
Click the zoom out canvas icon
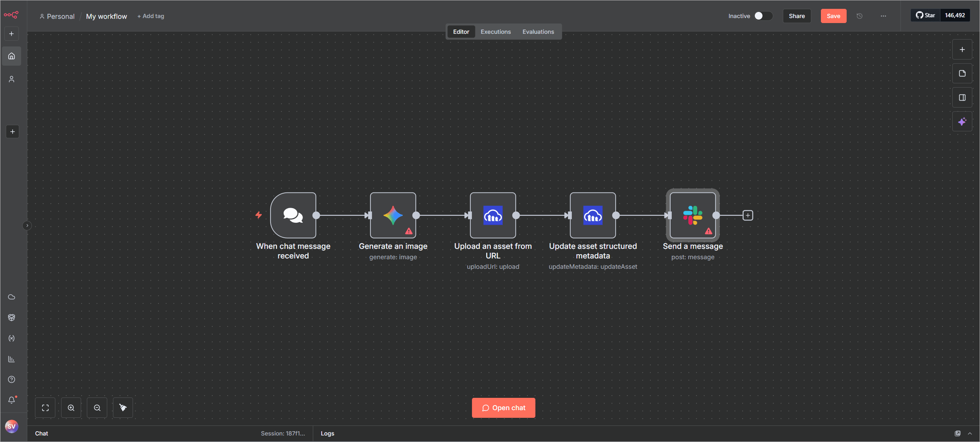tap(97, 407)
